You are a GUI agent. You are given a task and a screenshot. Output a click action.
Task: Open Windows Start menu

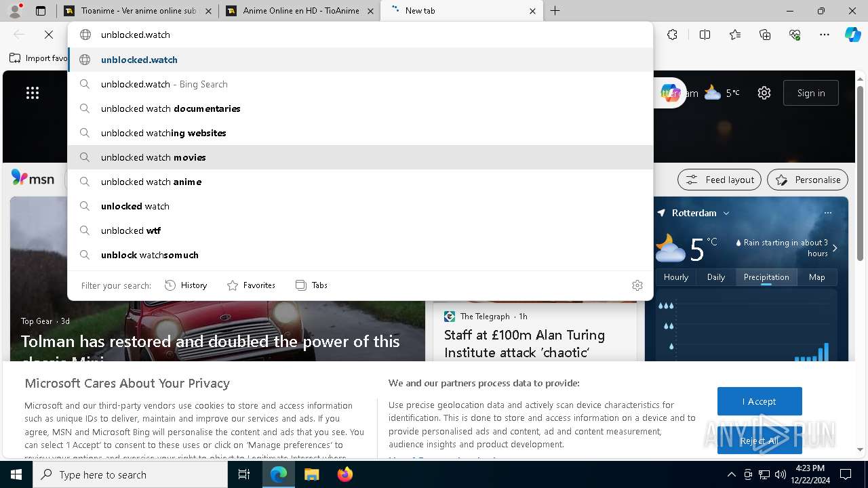pyautogui.click(x=16, y=474)
